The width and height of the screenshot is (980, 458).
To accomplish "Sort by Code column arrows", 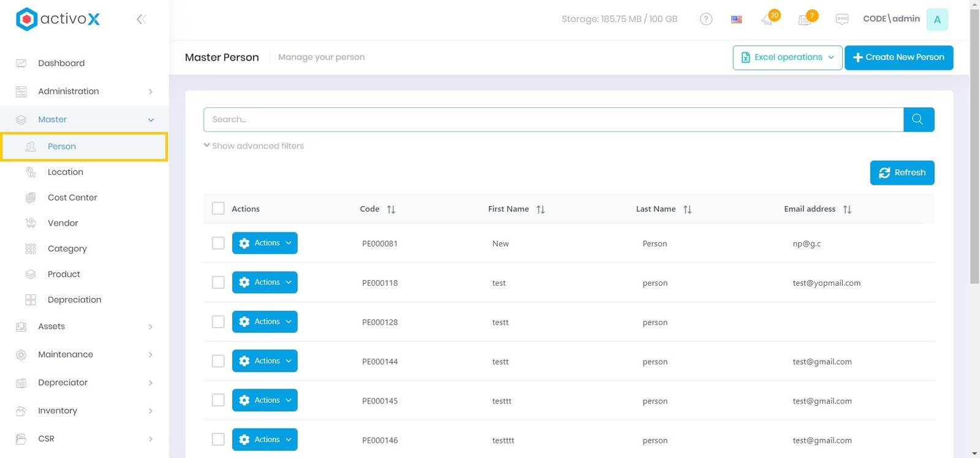I will point(391,210).
